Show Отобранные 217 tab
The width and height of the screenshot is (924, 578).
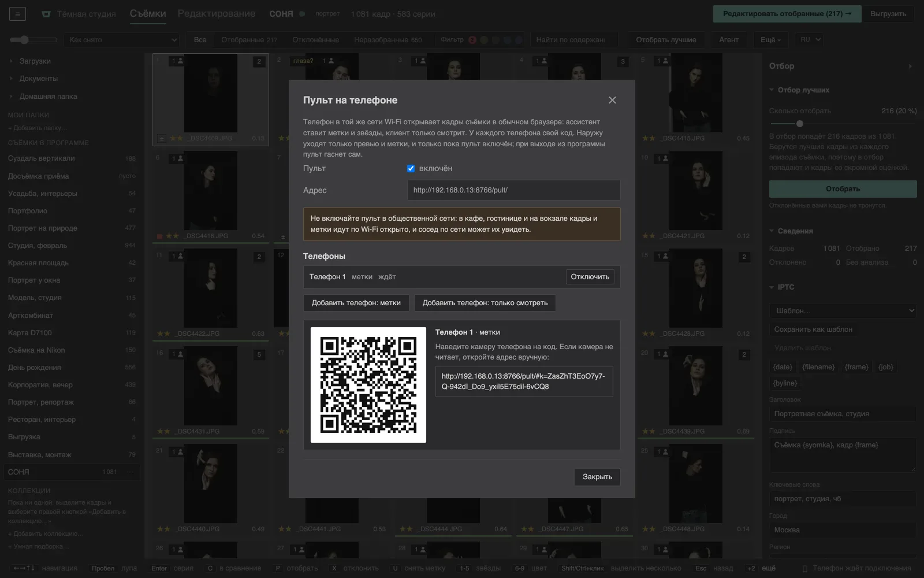(249, 40)
